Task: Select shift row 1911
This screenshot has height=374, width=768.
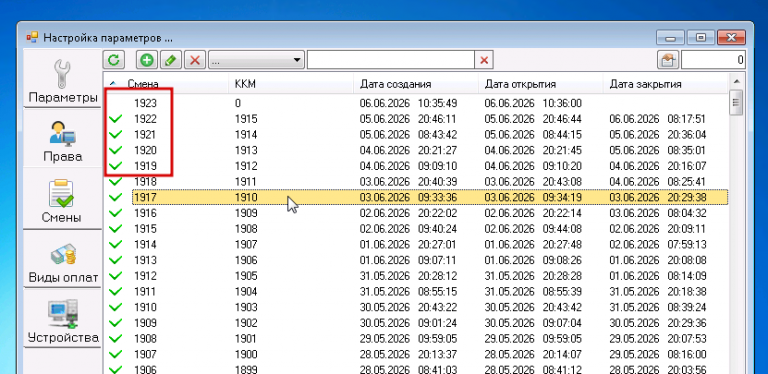Action: tap(416, 291)
